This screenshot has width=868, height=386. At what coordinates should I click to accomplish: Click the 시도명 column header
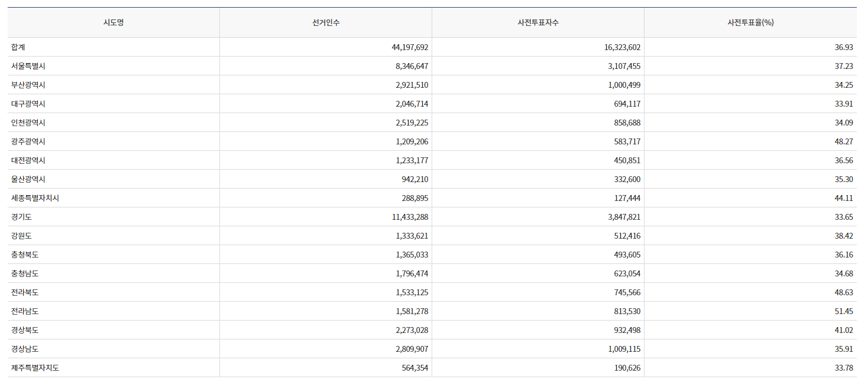pos(113,22)
